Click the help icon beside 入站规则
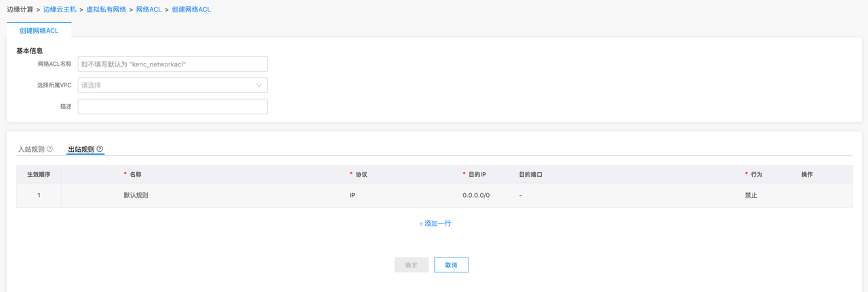 point(50,149)
